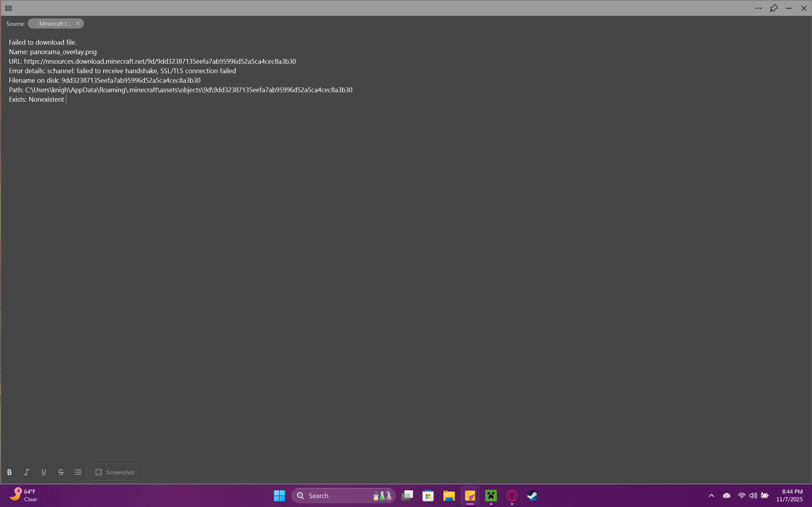Open the three-dot more options menu

point(758,8)
